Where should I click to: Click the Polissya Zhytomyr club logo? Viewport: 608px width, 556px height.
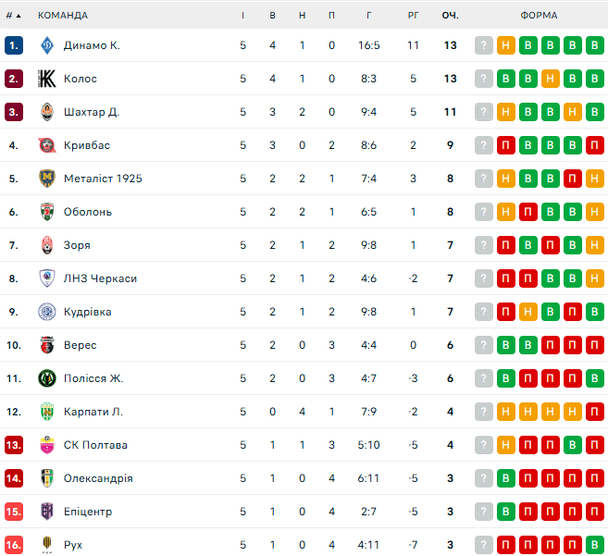pyautogui.click(x=46, y=378)
